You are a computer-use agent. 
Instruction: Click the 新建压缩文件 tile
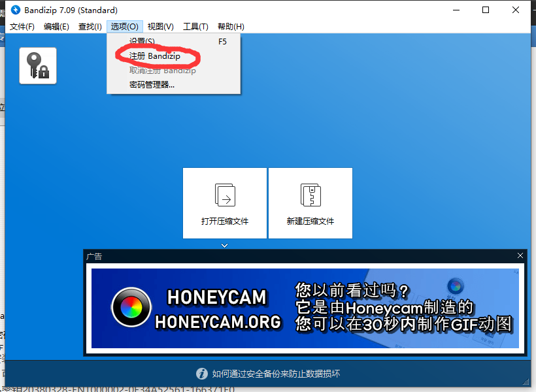(x=310, y=203)
